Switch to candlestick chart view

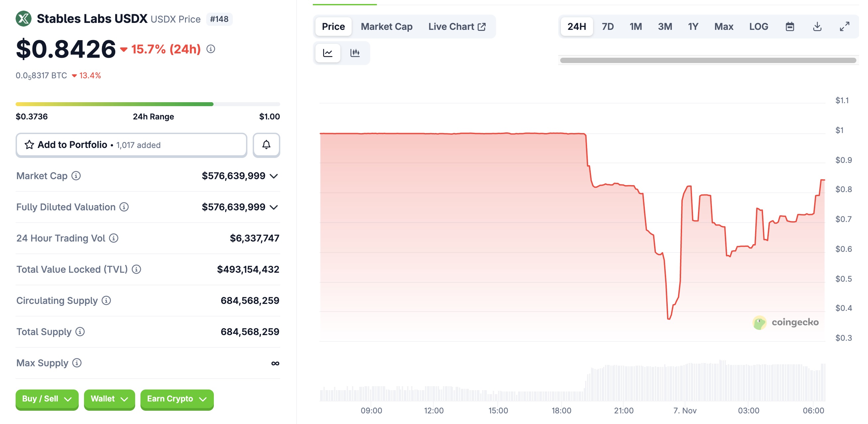(x=355, y=53)
